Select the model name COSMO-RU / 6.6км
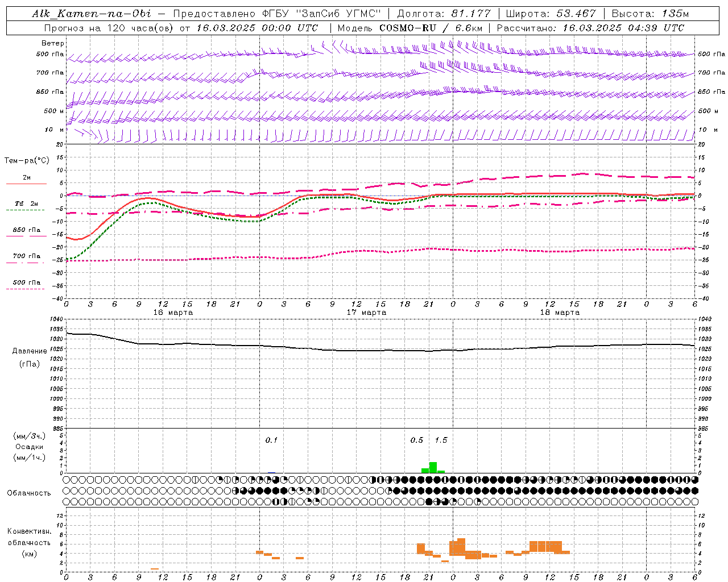This screenshot has width=728, height=582. [431, 28]
